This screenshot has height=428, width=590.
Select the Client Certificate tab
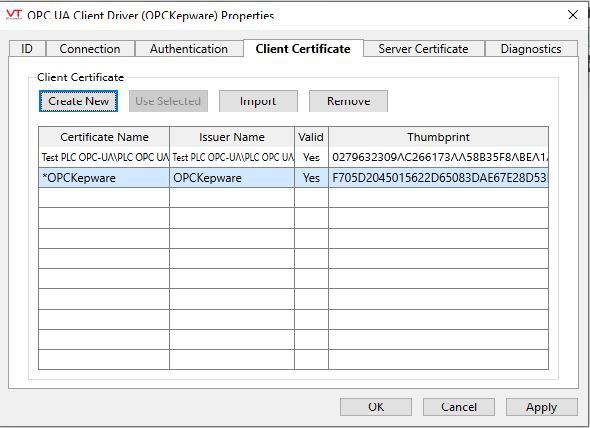[x=303, y=49]
